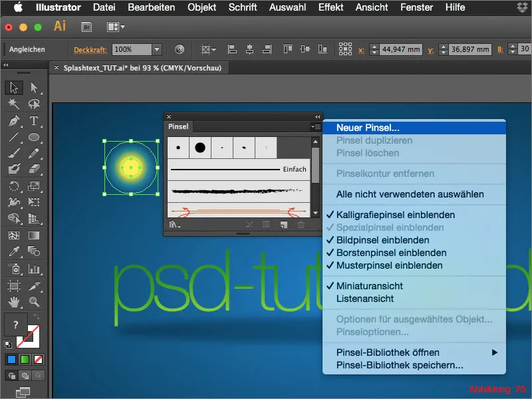This screenshot has height=399, width=532.
Task: Choose Neuer Pinsel... from panel menu
Action: click(x=367, y=127)
